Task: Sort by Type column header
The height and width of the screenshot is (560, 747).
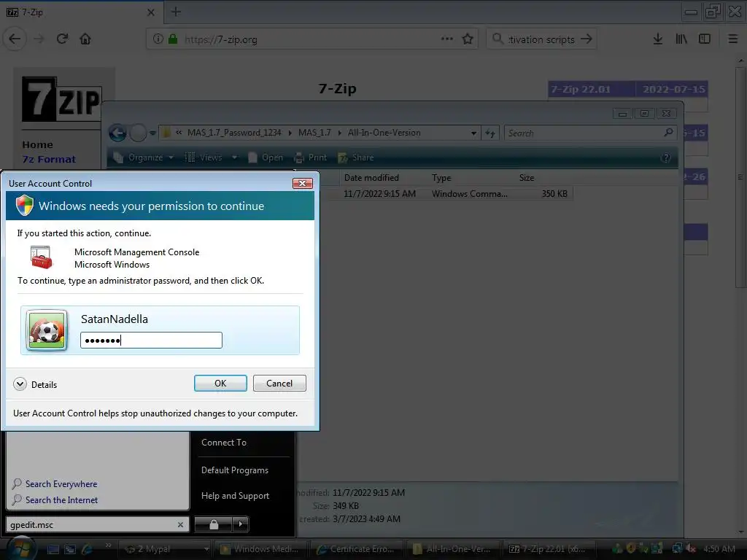Action: pos(441,178)
